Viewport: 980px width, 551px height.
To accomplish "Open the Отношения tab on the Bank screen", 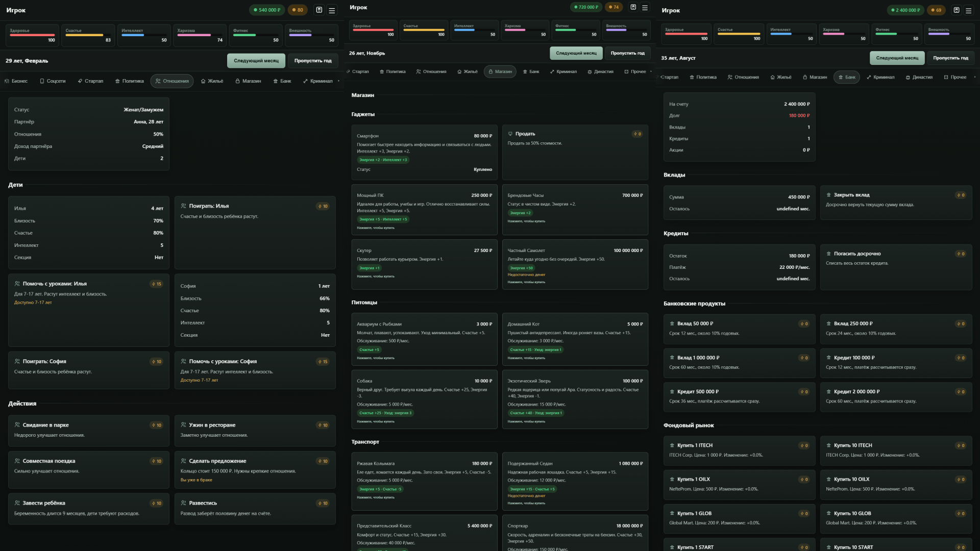I will [743, 77].
